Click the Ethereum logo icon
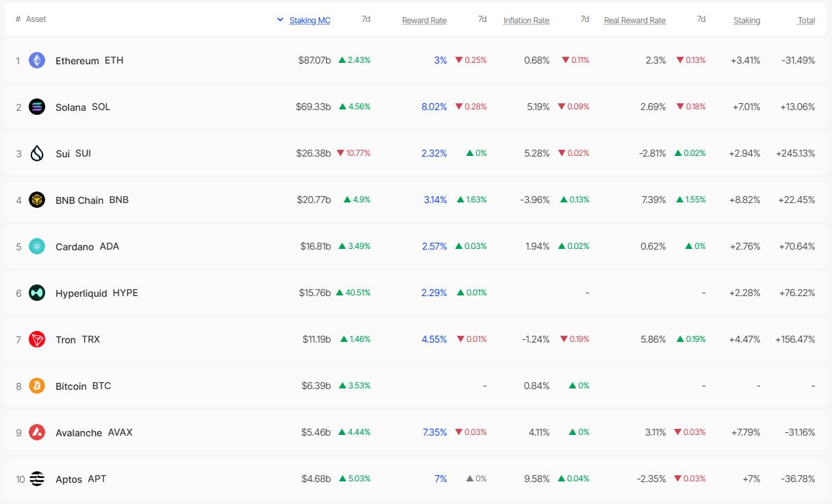Viewport: 832px width, 504px height. click(x=37, y=60)
